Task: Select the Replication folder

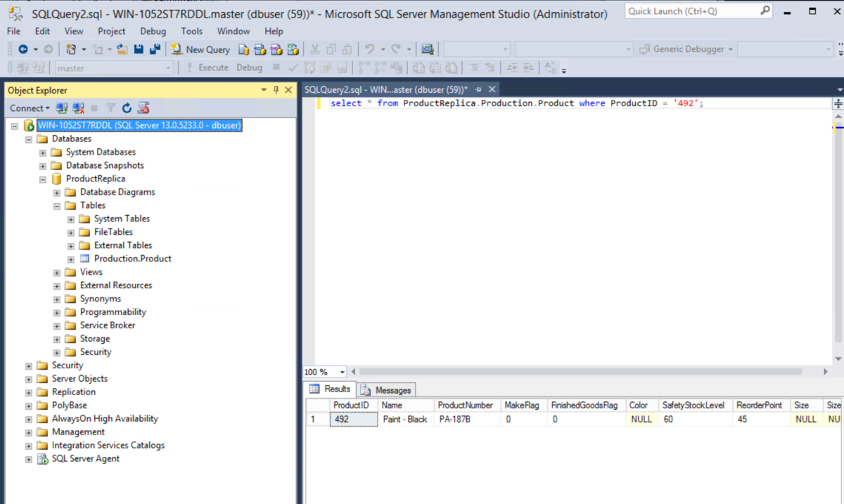Action: pos(73,392)
